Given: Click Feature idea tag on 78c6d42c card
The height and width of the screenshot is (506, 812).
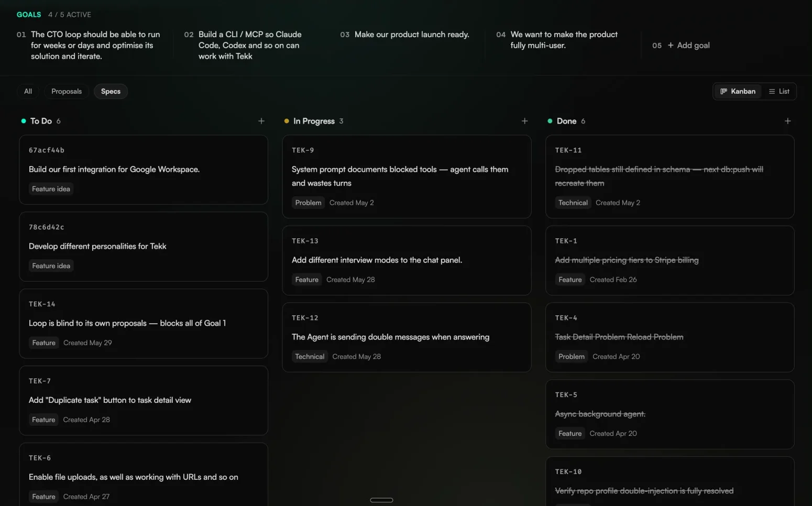Looking at the screenshot, I should (x=51, y=266).
